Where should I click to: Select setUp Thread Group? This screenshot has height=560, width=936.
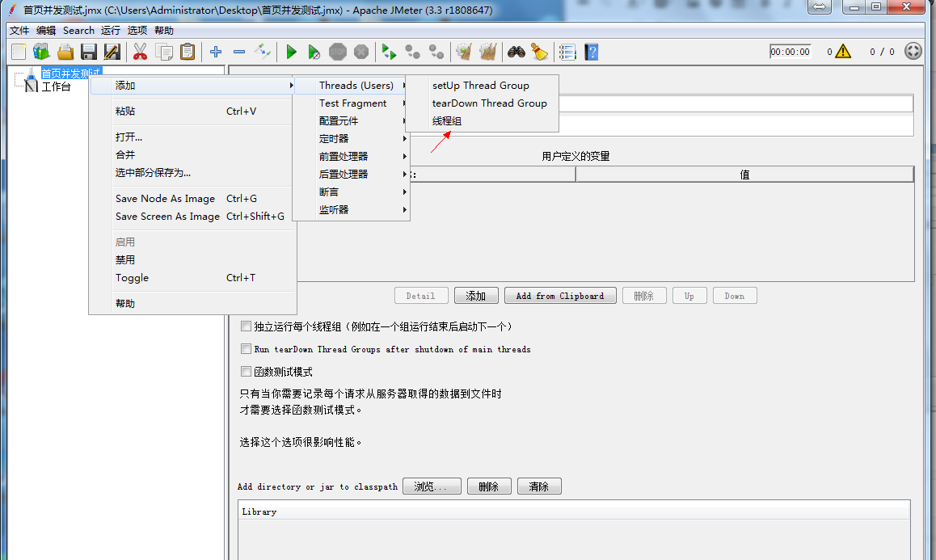click(x=483, y=86)
